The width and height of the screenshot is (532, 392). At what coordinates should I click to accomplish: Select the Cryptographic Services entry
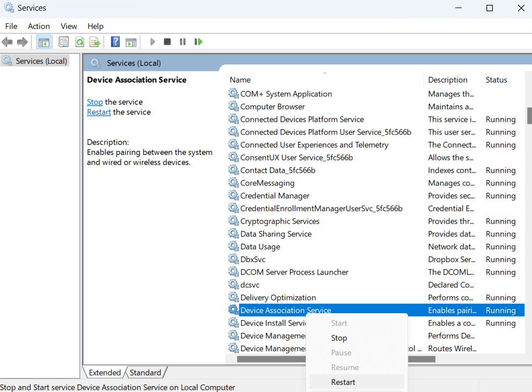(x=279, y=221)
